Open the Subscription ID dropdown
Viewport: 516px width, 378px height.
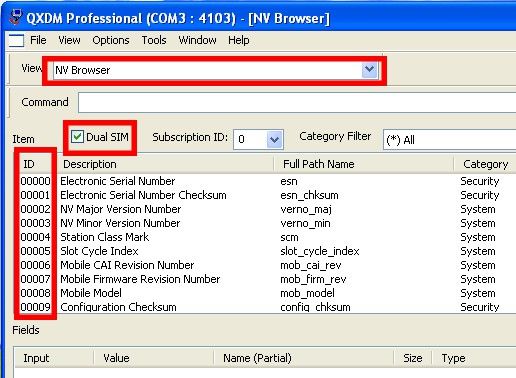pos(275,139)
